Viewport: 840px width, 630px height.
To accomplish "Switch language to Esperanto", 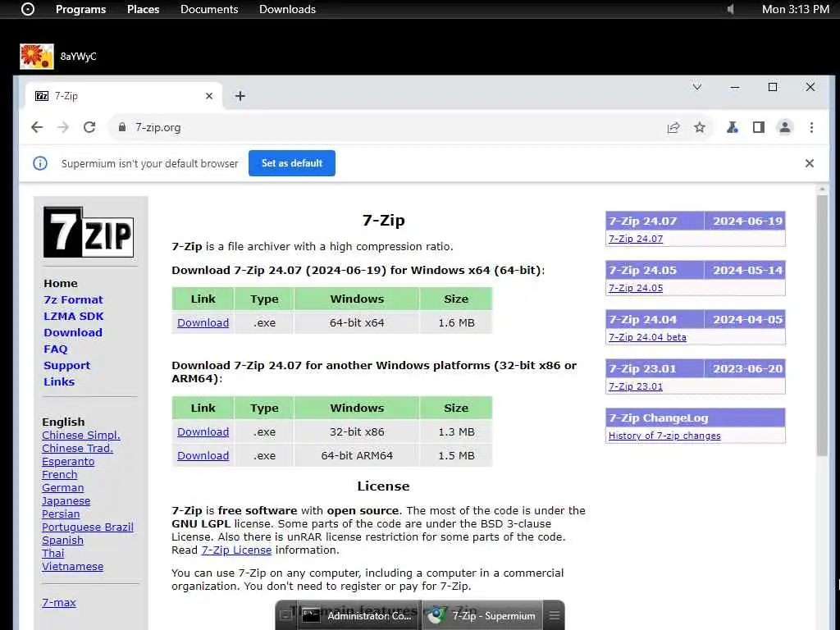I will (68, 462).
